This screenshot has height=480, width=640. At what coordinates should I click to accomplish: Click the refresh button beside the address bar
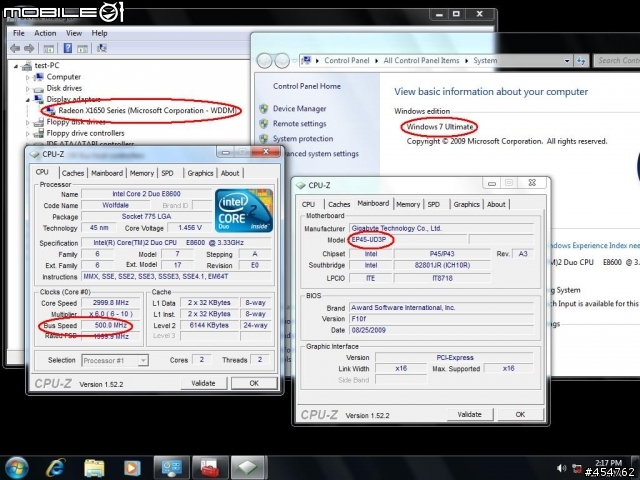pos(580,61)
